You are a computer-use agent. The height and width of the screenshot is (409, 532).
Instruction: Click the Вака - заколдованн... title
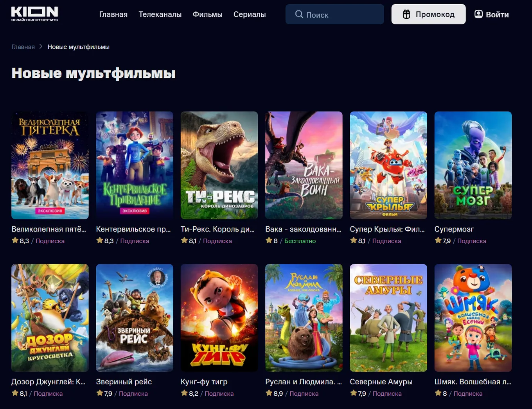(x=303, y=229)
